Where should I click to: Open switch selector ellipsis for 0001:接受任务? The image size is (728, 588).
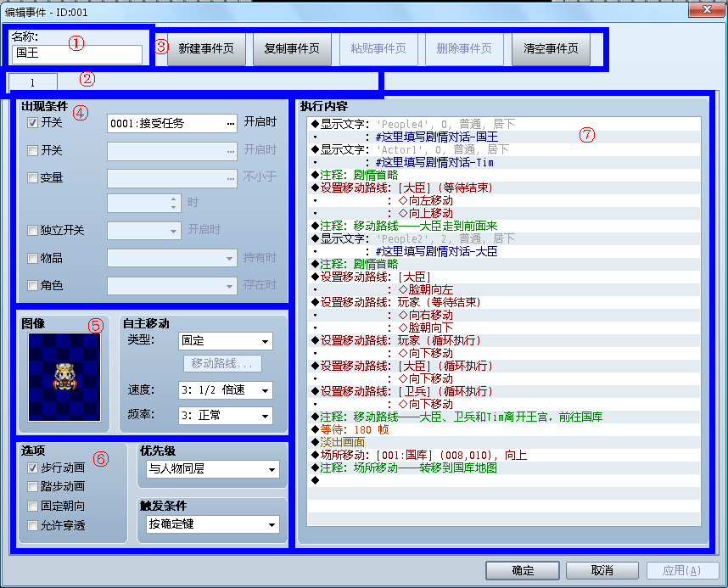click(x=230, y=124)
